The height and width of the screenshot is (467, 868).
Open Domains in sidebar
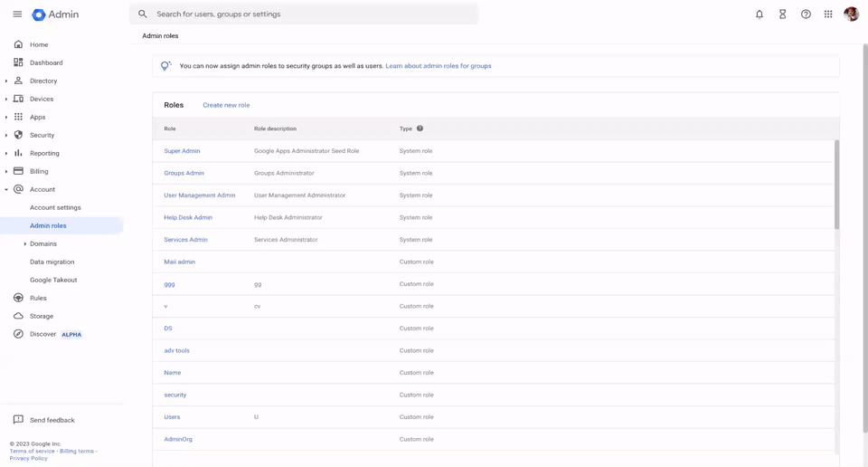[x=43, y=243]
